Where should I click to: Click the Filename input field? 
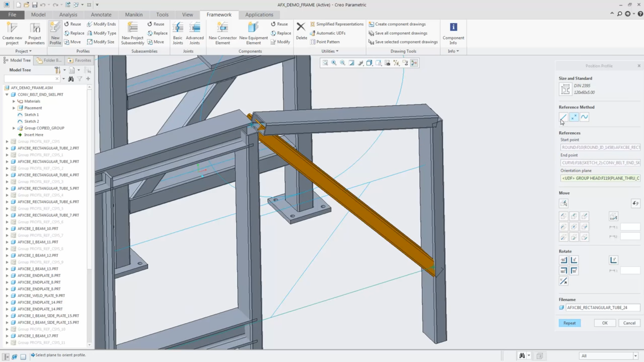(x=602, y=308)
